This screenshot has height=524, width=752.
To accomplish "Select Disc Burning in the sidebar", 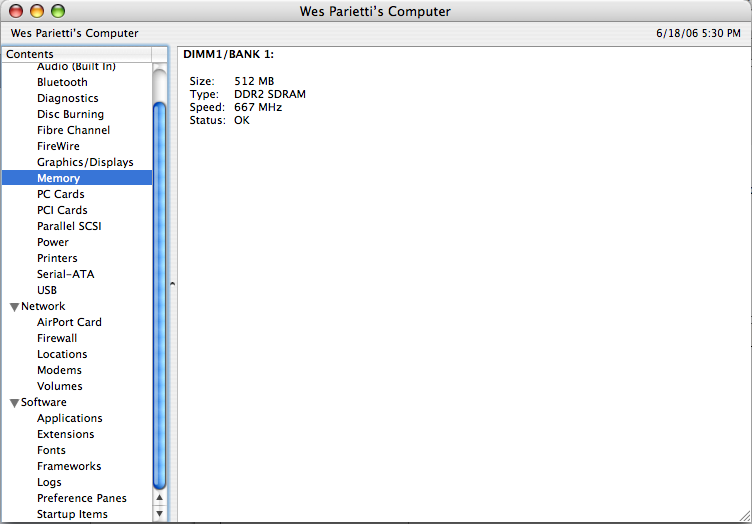I will tap(70, 114).
